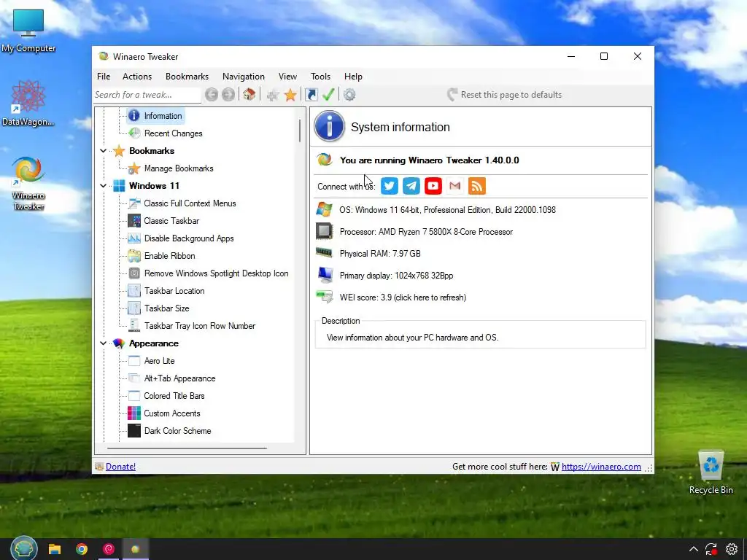Open Chrome from the taskbar
Screen dimensions: 747x560
(x=82, y=549)
